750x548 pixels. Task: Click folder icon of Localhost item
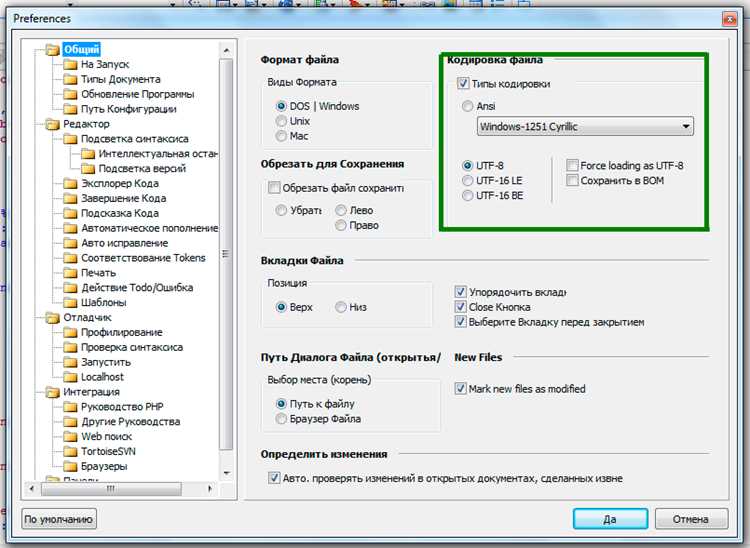[70, 377]
